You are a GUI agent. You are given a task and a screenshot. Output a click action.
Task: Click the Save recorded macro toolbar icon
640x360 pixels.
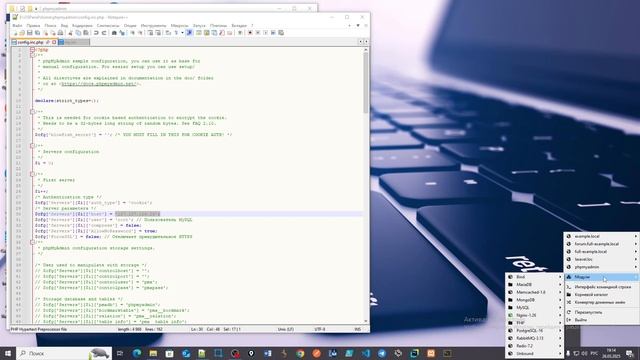point(281,33)
